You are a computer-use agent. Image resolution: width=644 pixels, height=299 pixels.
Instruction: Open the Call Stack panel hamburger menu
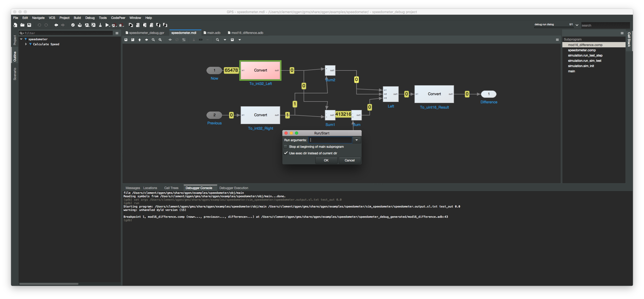pyautogui.click(x=622, y=33)
